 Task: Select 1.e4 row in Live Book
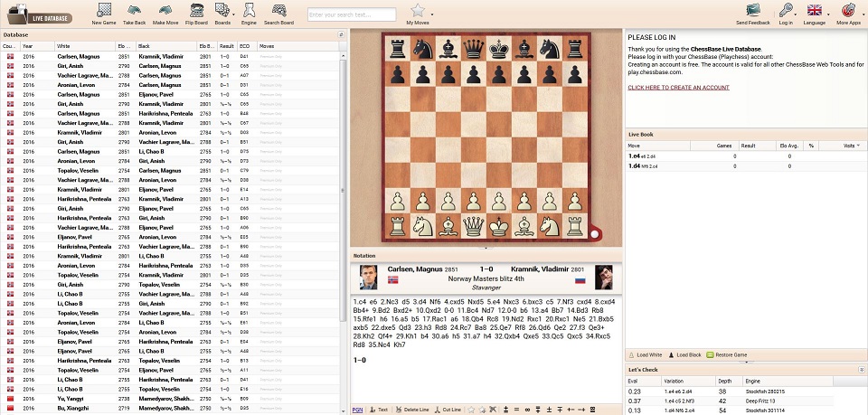pyautogui.click(x=746, y=156)
